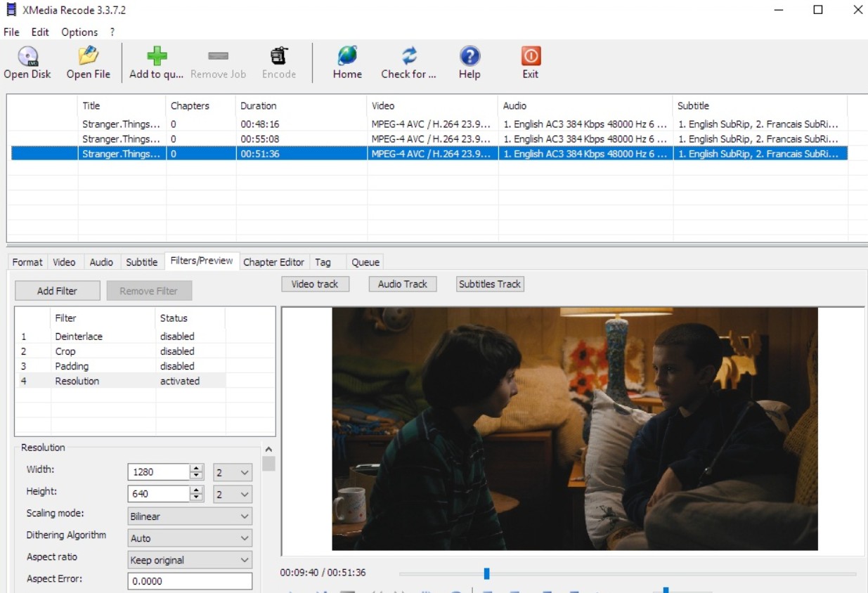Click the preview seek slider handle

click(x=486, y=573)
